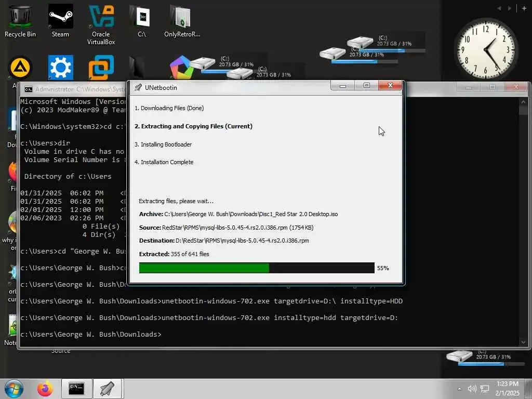Image resolution: width=532 pixels, height=399 pixels.
Task: Click 'Directory of c:\Users' line
Action: pyautogui.click(x=68, y=177)
